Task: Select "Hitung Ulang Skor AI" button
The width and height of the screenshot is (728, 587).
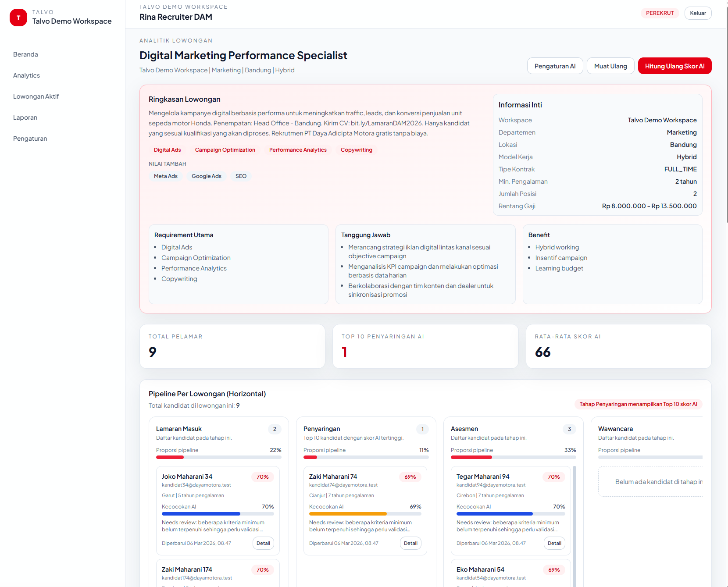Action: (x=674, y=66)
